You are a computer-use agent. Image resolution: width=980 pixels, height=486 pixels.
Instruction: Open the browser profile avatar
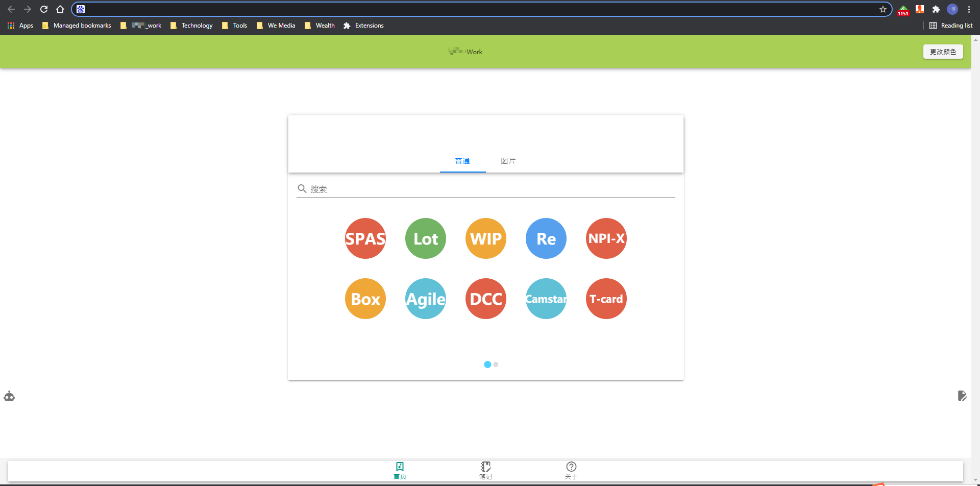point(952,9)
